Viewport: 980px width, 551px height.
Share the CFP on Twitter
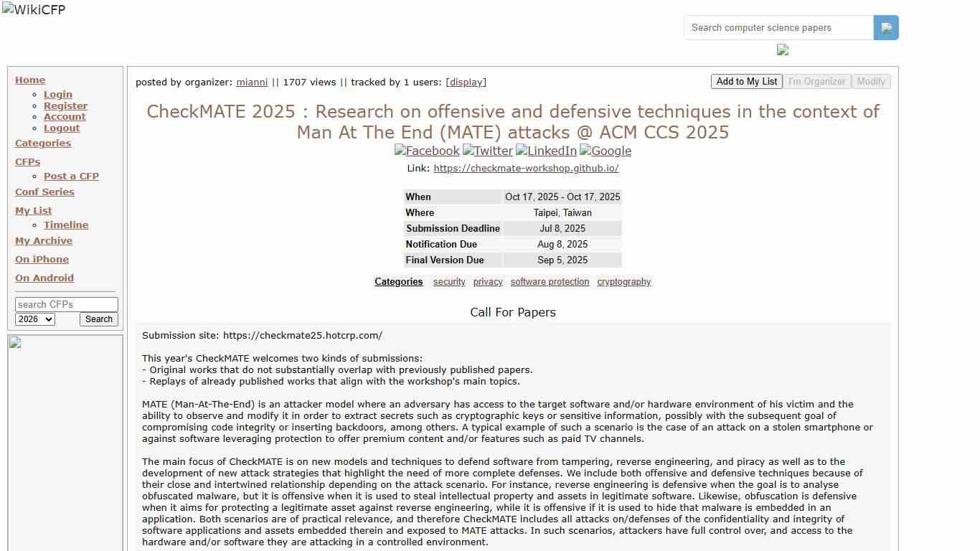pos(488,151)
